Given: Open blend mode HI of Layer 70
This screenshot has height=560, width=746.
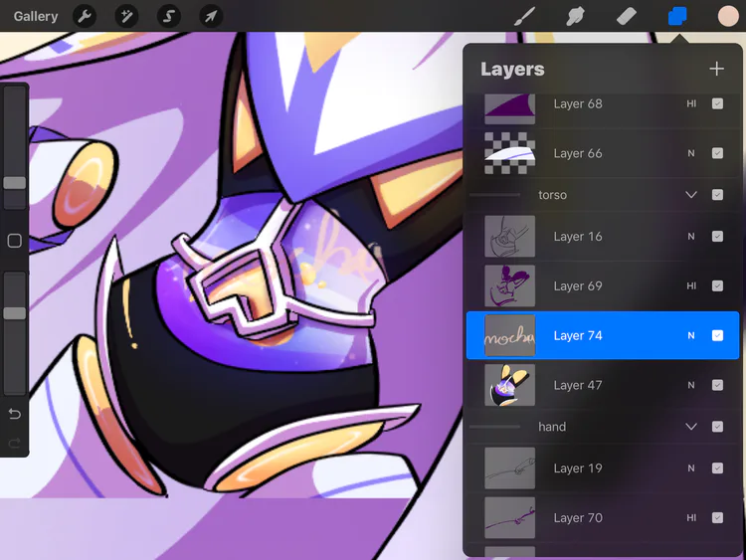Looking at the screenshot, I should click(x=691, y=517).
